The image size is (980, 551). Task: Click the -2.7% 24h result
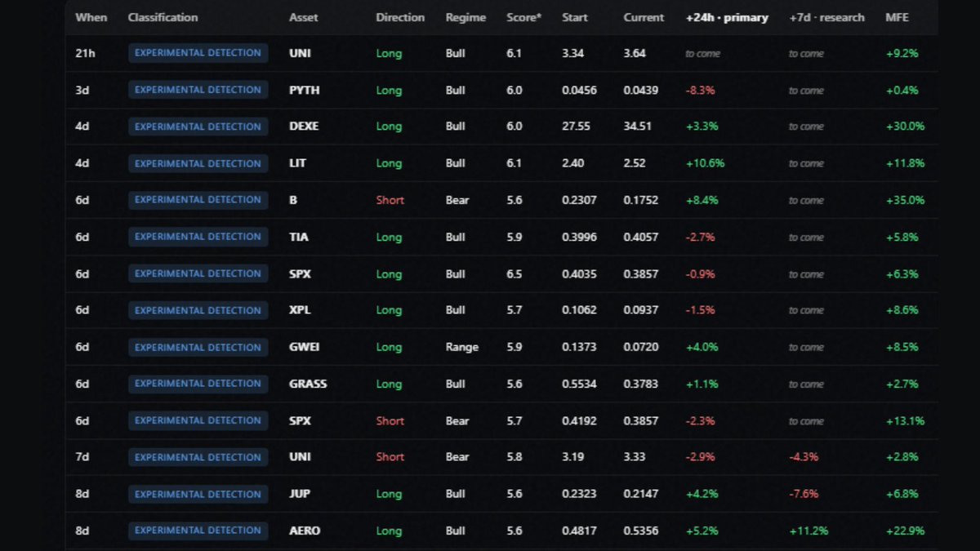pyautogui.click(x=701, y=238)
